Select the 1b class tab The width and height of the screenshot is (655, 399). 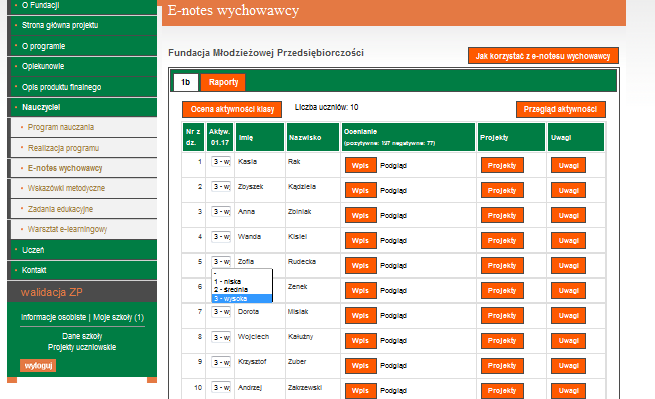point(185,82)
